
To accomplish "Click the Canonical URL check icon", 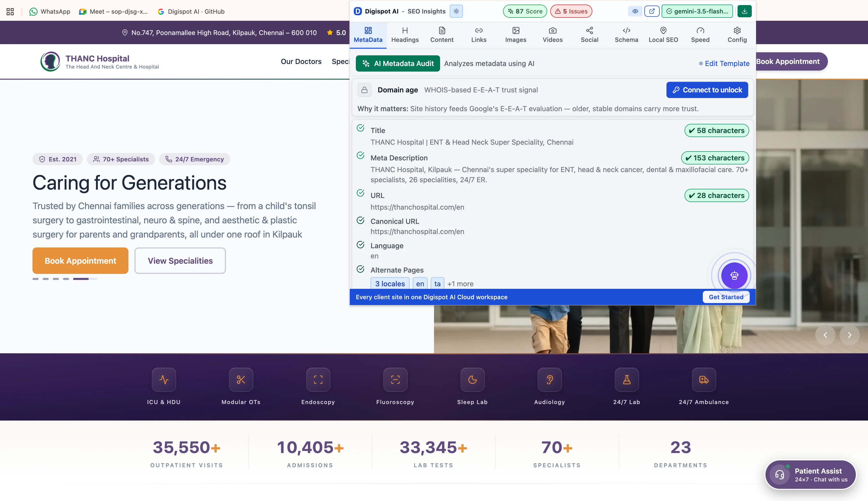I will (x=360, y=220).
